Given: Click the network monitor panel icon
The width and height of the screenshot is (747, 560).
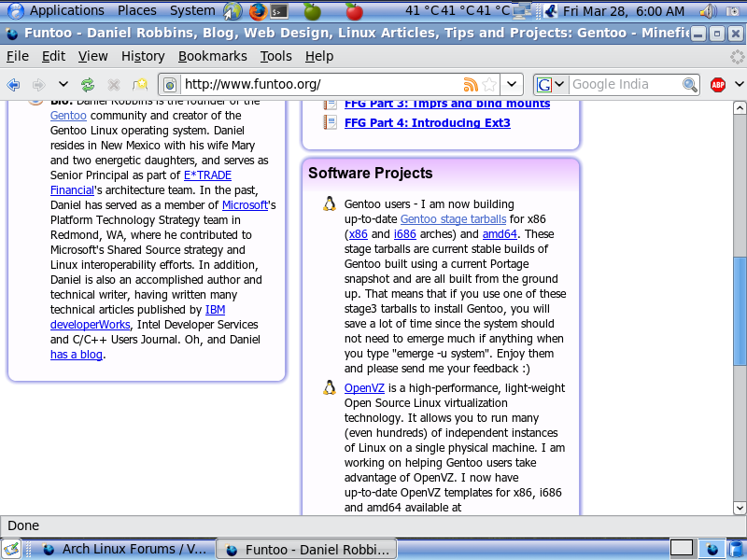Looking at the screenshot, I should [x=523, y=11].
